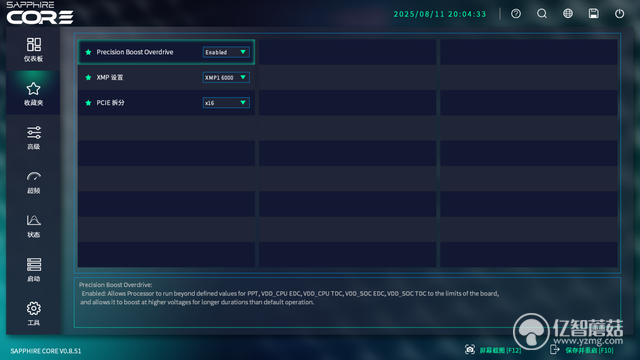Screen dimensions: 640x360
Task: Toggle the favorite star for PCIE 拆分
Action: pos(88,102)
